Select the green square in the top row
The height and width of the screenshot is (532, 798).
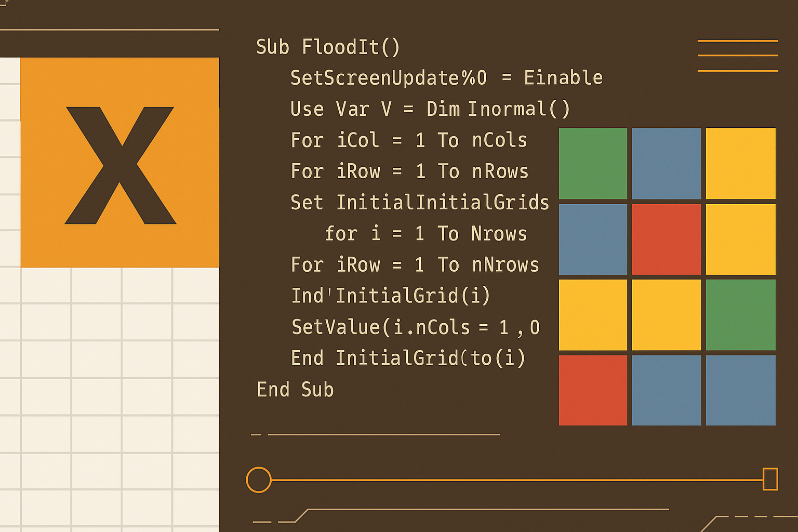[x=593, y=163]
